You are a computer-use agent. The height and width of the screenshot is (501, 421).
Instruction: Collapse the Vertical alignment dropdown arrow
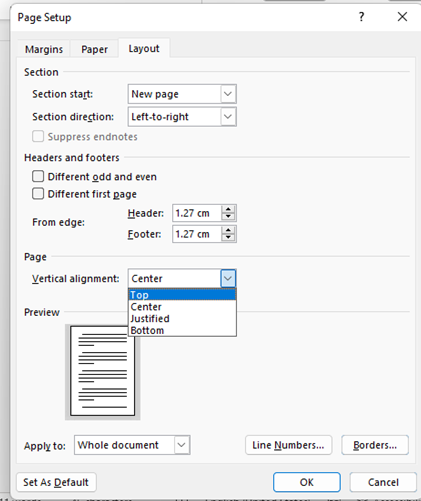(x=228, y=278)
